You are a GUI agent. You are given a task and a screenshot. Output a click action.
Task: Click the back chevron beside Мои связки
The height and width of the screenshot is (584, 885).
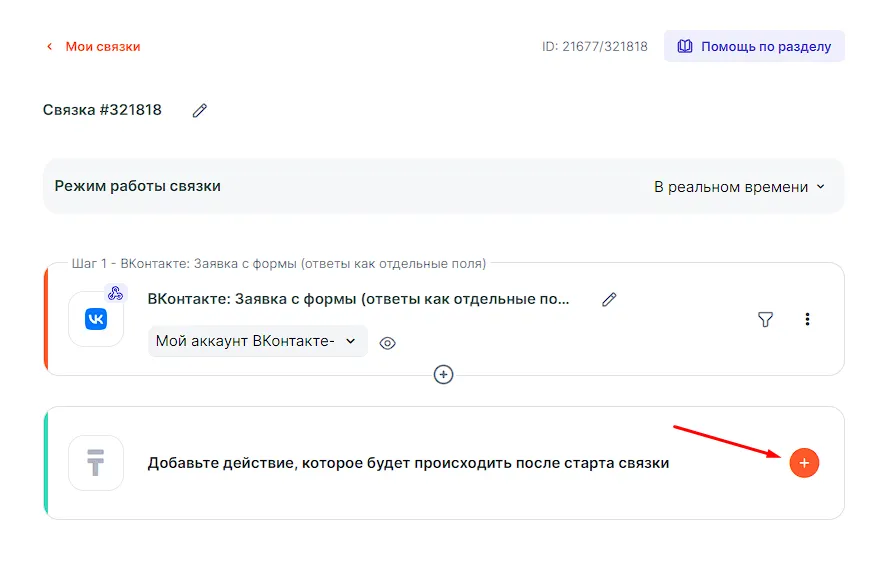point(49,47)
